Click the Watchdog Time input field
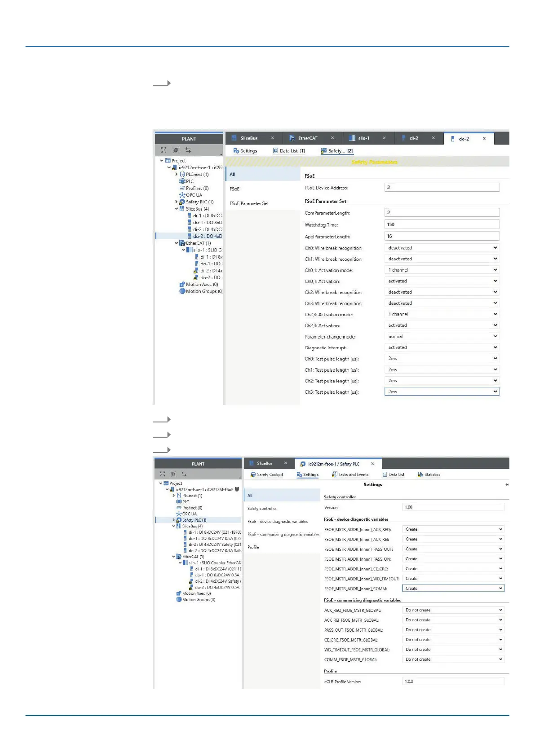This screenshot has height=756, width=535. click(442, 224)
